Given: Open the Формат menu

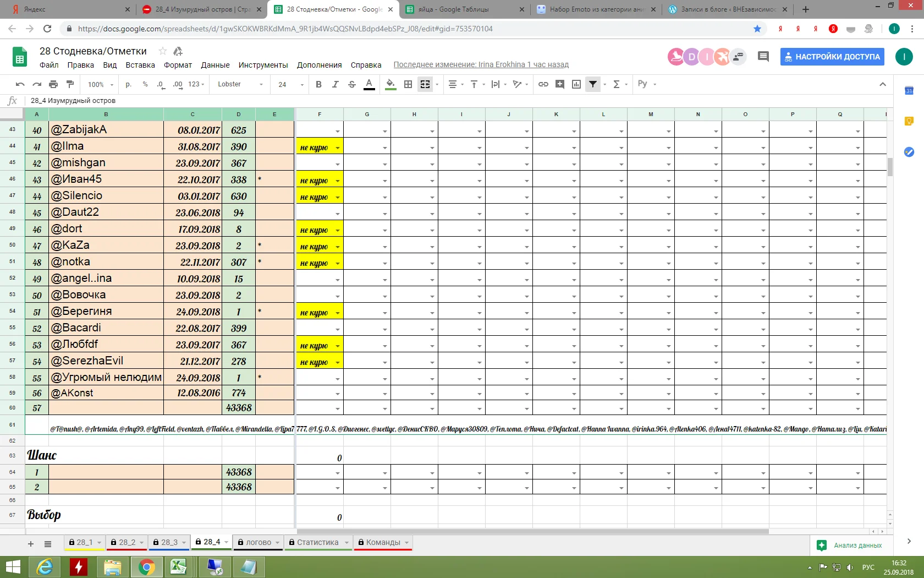Looking at the screenshot, I should [178, 65].
